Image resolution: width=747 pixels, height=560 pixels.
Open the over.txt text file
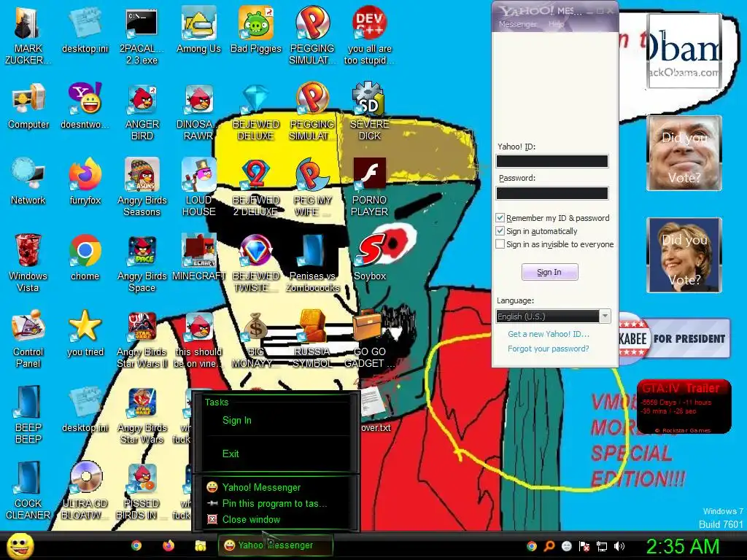(374, 410)
